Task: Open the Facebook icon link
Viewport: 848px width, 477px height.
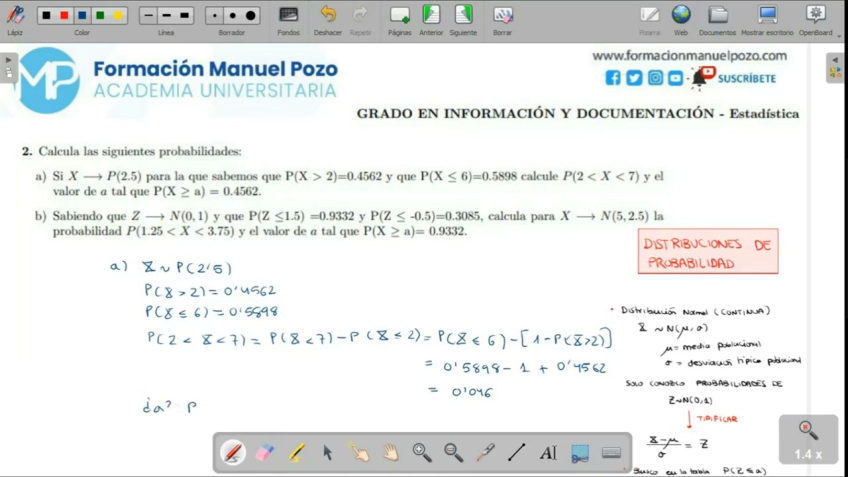Action: 613,78
